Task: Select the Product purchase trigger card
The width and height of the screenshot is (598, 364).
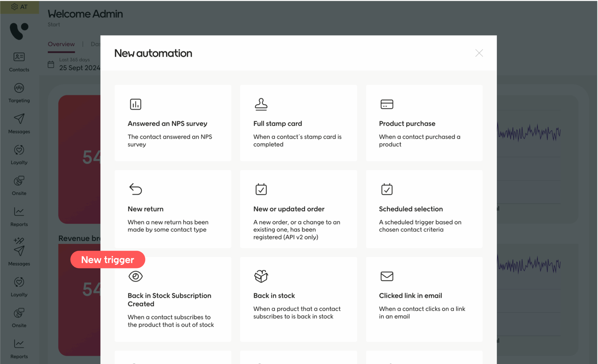Action: [x=424, y=123]
